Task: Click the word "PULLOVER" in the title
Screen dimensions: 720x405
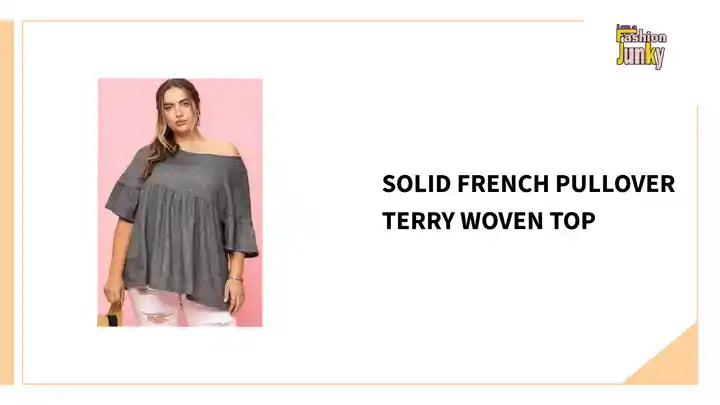Action: click(x=615, y=184)
